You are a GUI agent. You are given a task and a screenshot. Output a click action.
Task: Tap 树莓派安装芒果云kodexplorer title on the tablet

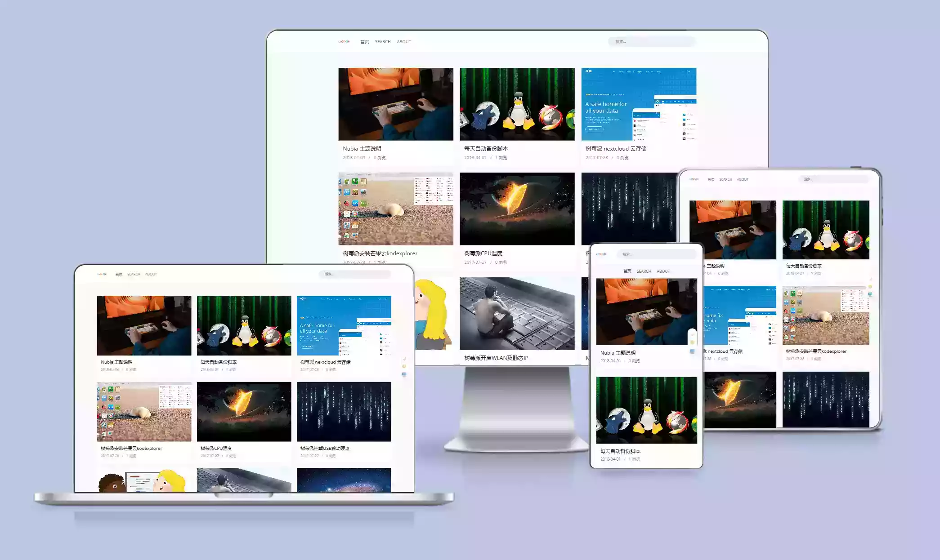816,351
